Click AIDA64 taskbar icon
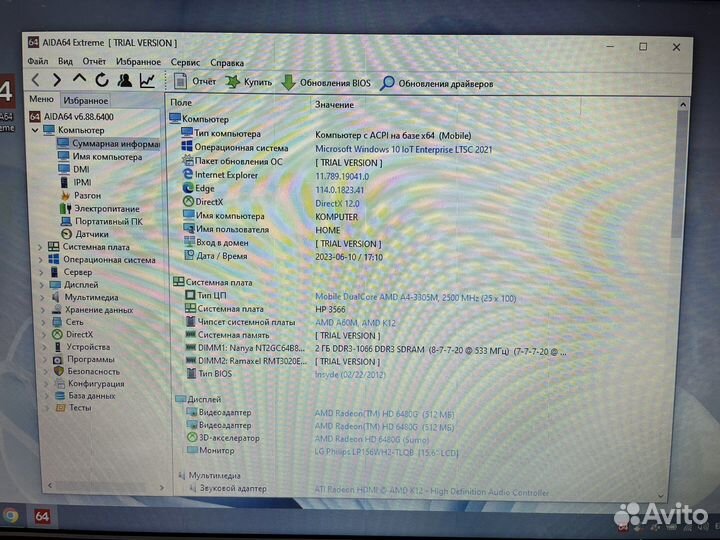Screen dimensions: 720x540 (42, 517)
